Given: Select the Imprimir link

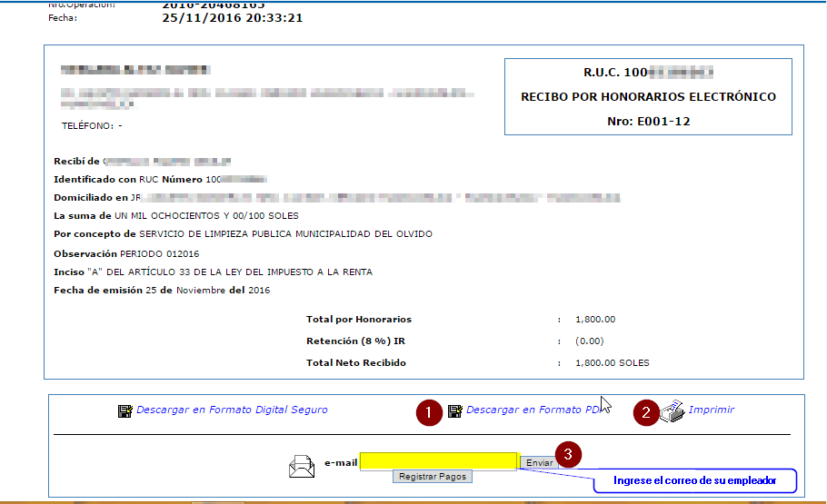Looking at the screenshot, I should pyautogui.click(x=711, y=410).
